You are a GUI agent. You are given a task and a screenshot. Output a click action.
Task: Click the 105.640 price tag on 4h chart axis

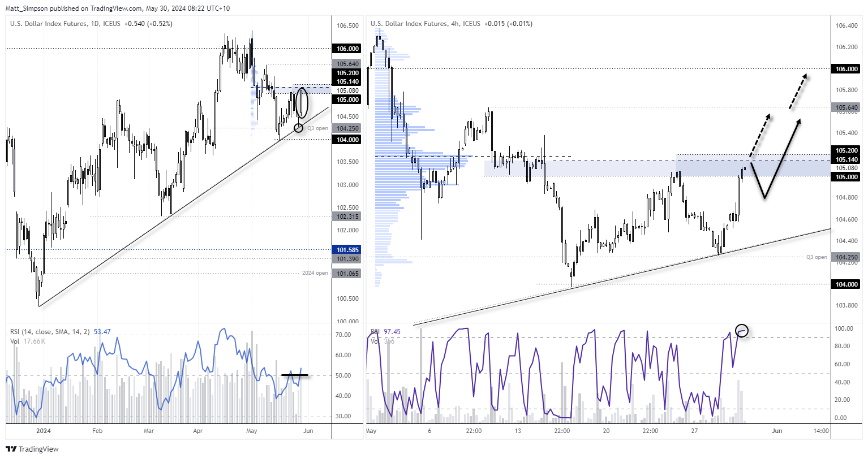[846, 107]
